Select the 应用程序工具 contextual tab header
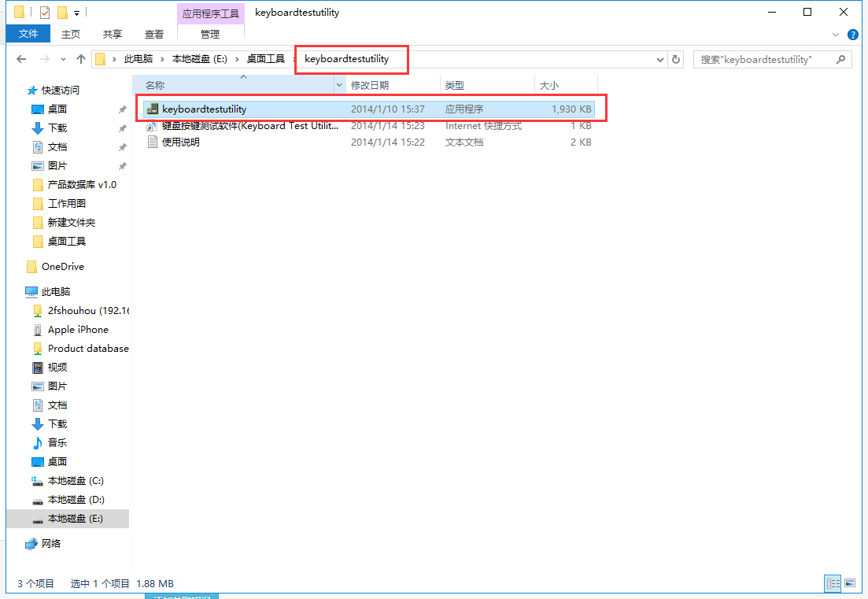Viewport: 868px width, 599px height. pos(210,13)
